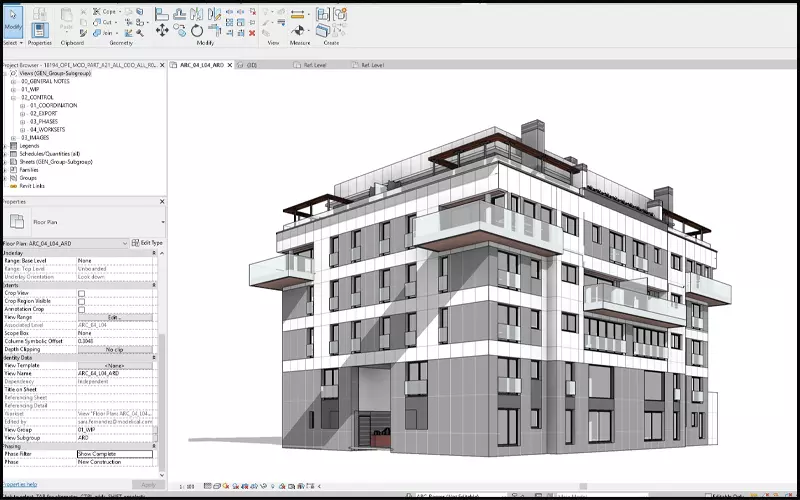Close the Project Browser panel
The width and height of the screenshot is (800, 500).
coord(162,65)
